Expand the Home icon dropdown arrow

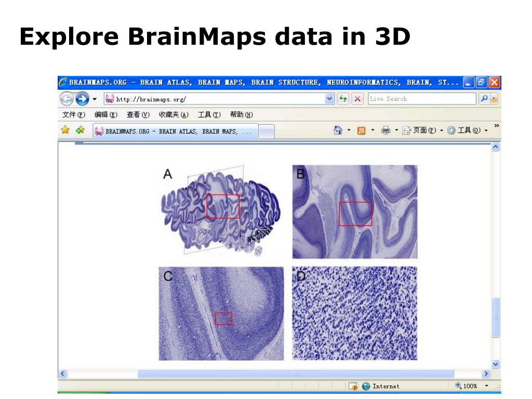349,130
